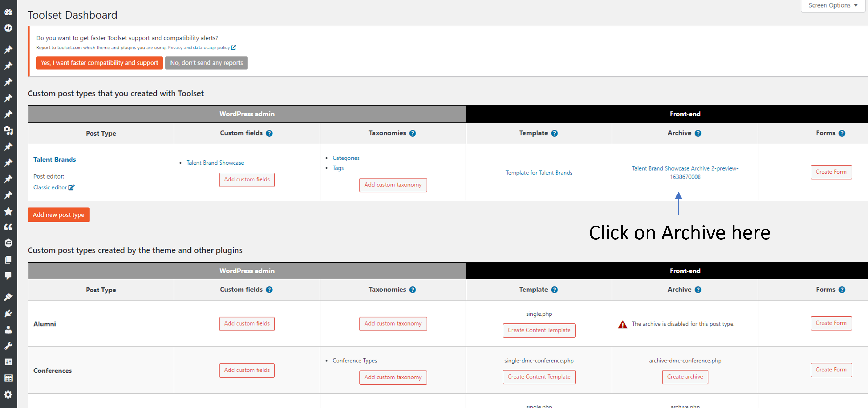Add custom taxonomy for Conferences
868x408 pixels.
point(393,378)
